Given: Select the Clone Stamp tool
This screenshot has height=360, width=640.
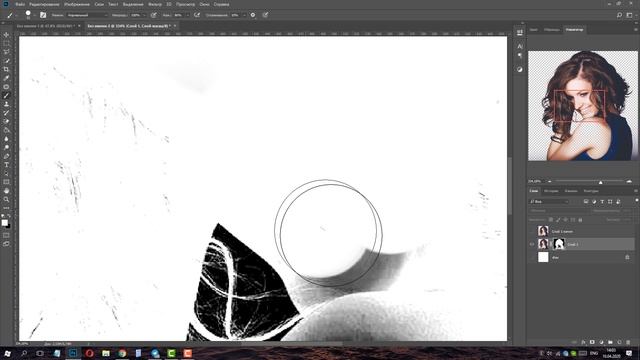Looking at the screenshot, I should coord(6,104).
